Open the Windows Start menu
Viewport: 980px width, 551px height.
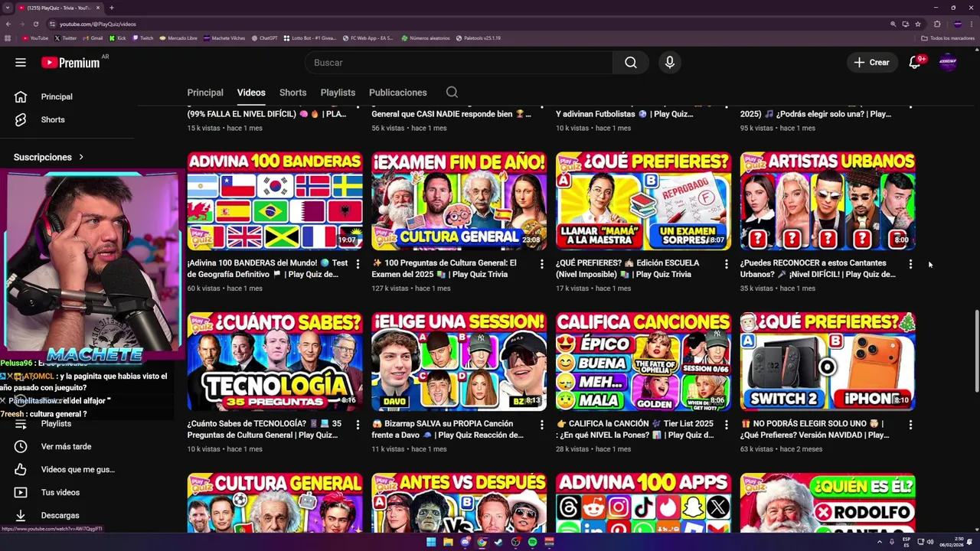pos(431,542)
